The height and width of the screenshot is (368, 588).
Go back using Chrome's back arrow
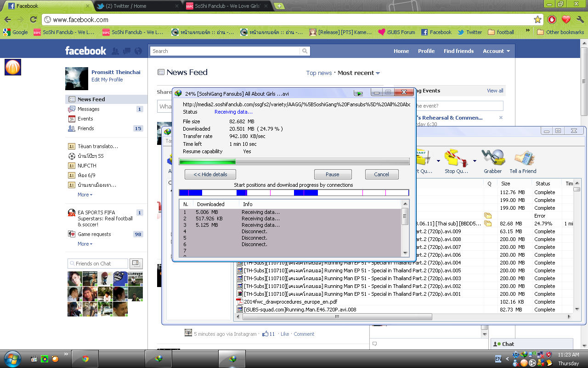(x=8, y=20)
